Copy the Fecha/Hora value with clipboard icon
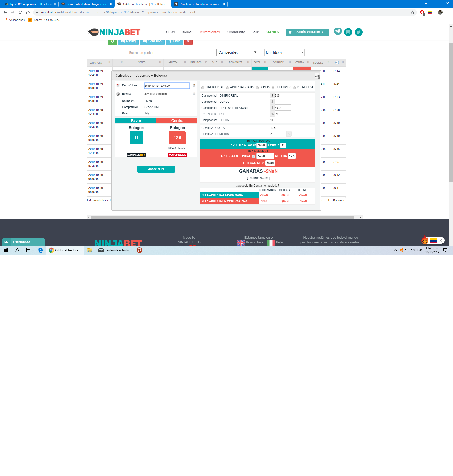 194,85
